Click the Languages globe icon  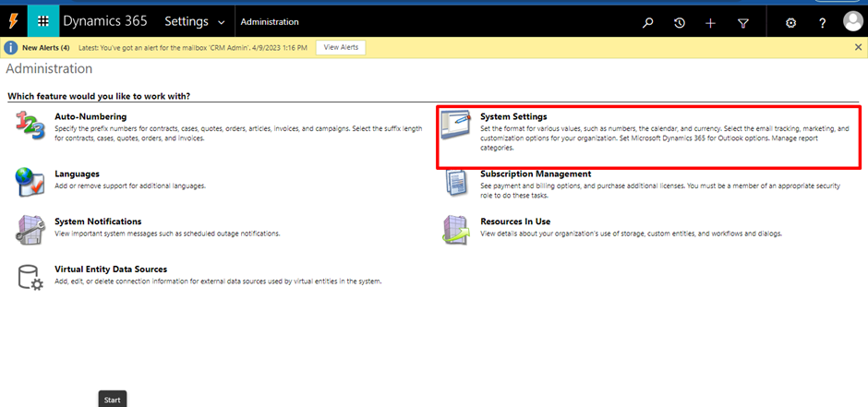(x=30, y=182)
